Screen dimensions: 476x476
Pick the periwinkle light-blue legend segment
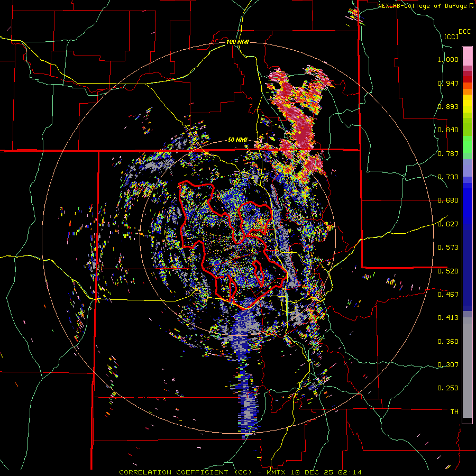tap(467, 168)
